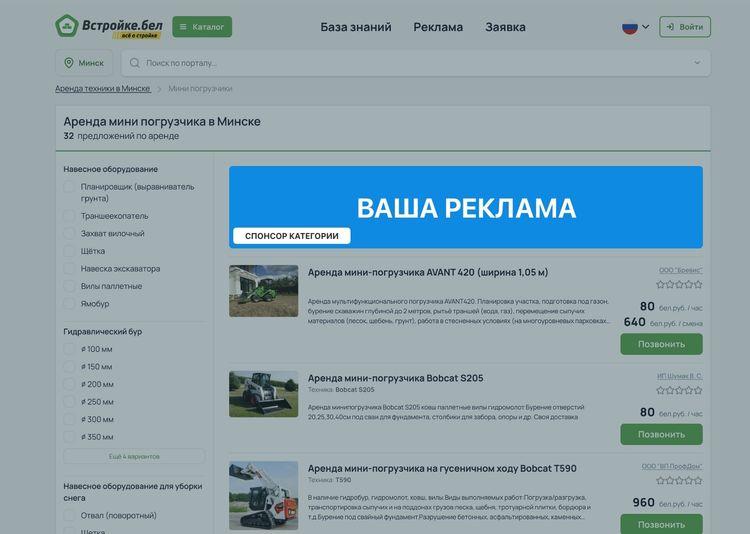The image size is (750, 534).
Task: Open the Заявка page
Action: pyautogui.click(x=505, y=27)
